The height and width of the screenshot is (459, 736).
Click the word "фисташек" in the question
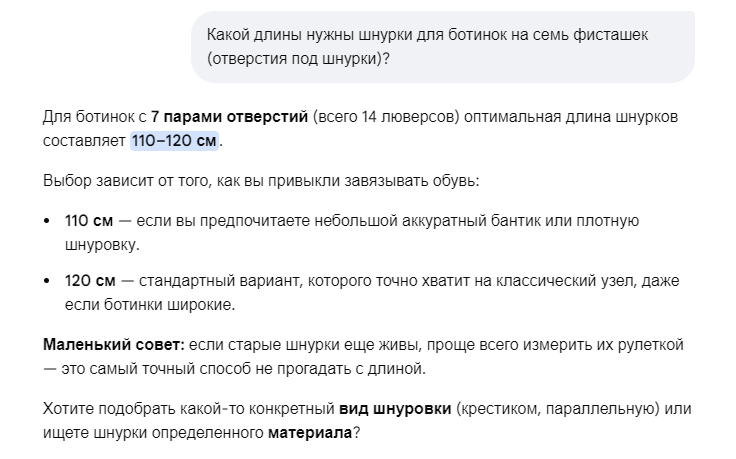coord(610,35)
